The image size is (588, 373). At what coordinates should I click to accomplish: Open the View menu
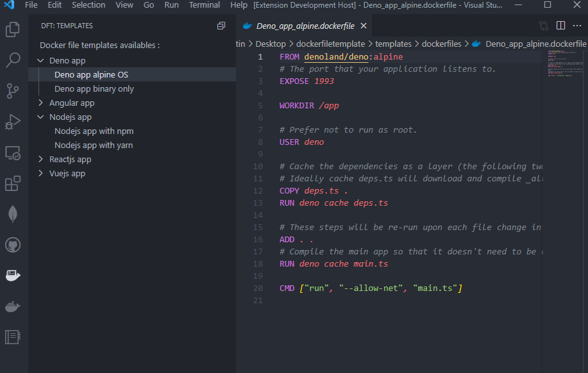coord(124,5)
